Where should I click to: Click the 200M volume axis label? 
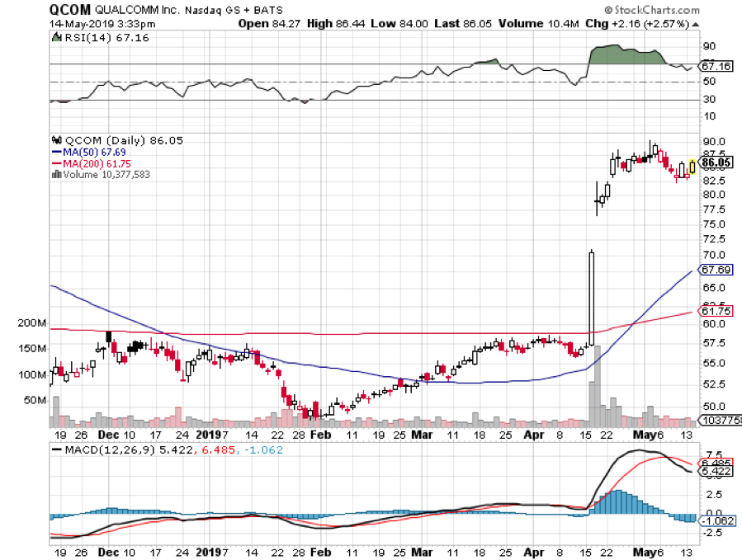pyautogui.click(x=31, y=323)
